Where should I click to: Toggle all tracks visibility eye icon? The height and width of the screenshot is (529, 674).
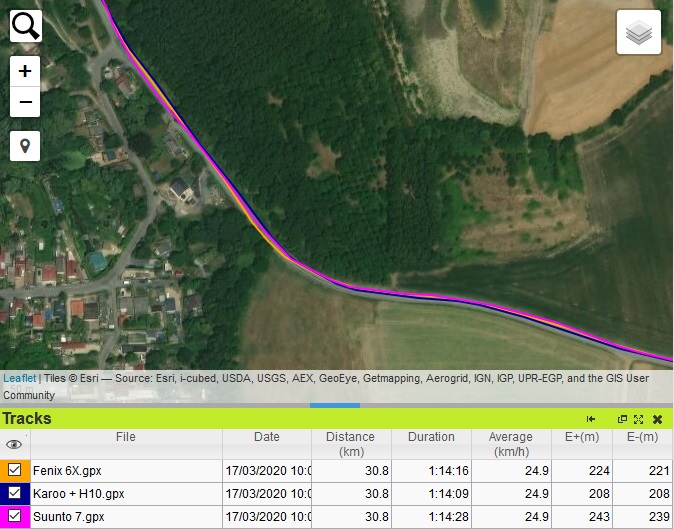[x=15, y=444]
